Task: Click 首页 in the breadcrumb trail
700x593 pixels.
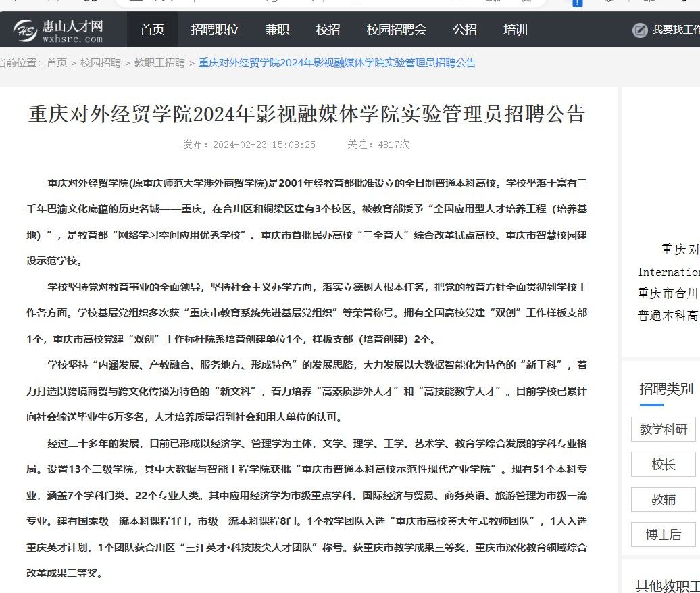Action: click(x=57, y=63)
